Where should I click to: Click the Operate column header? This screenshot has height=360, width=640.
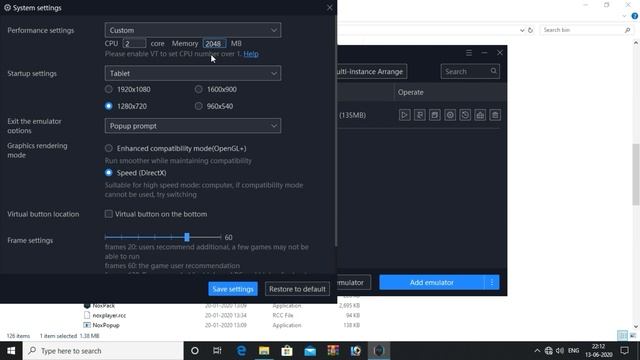pos(411,92)
